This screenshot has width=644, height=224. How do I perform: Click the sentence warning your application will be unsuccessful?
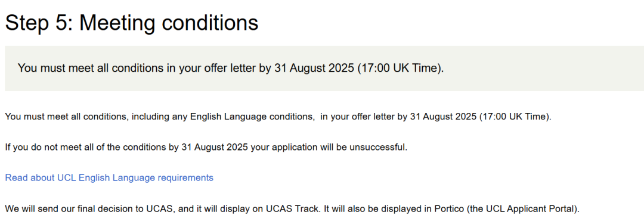pos(206,147)
